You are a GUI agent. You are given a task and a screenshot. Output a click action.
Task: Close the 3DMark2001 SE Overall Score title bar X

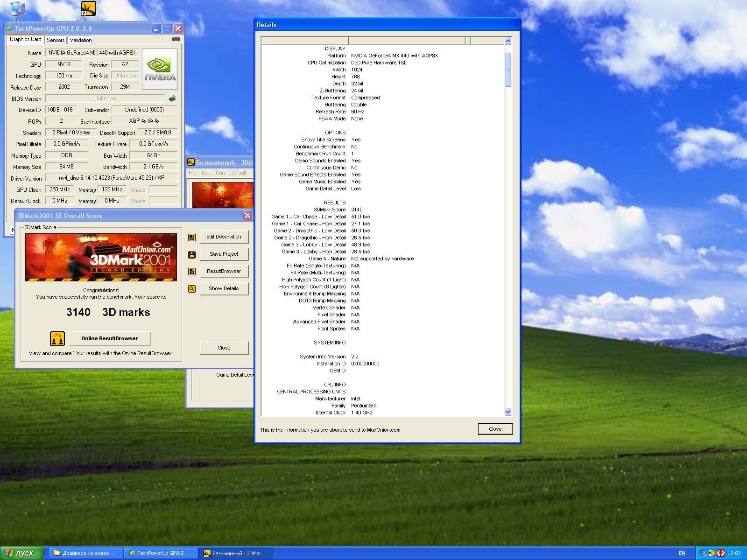tap(247, 216)
